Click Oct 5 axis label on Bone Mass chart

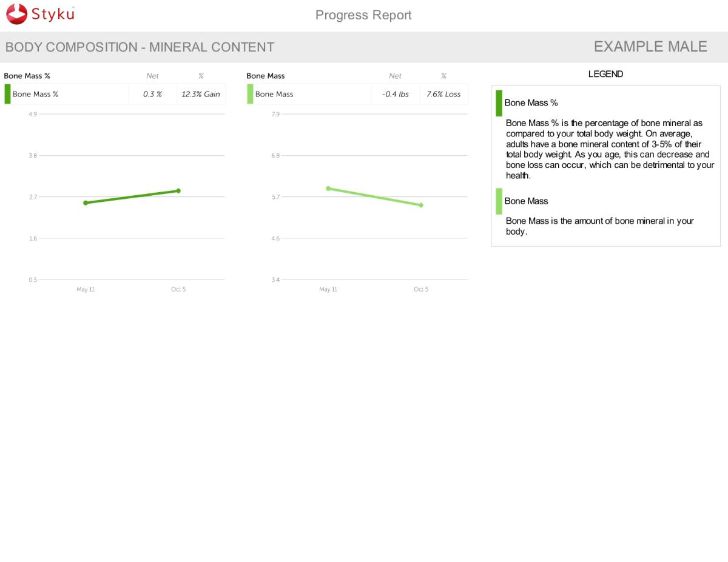point(421,289)
